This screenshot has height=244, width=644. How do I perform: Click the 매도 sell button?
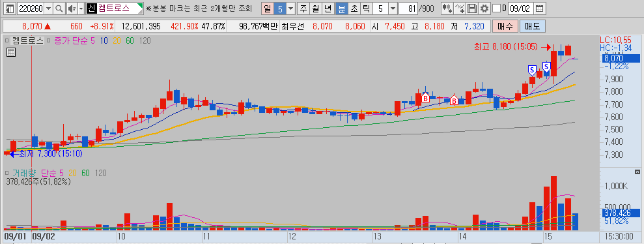532,26
